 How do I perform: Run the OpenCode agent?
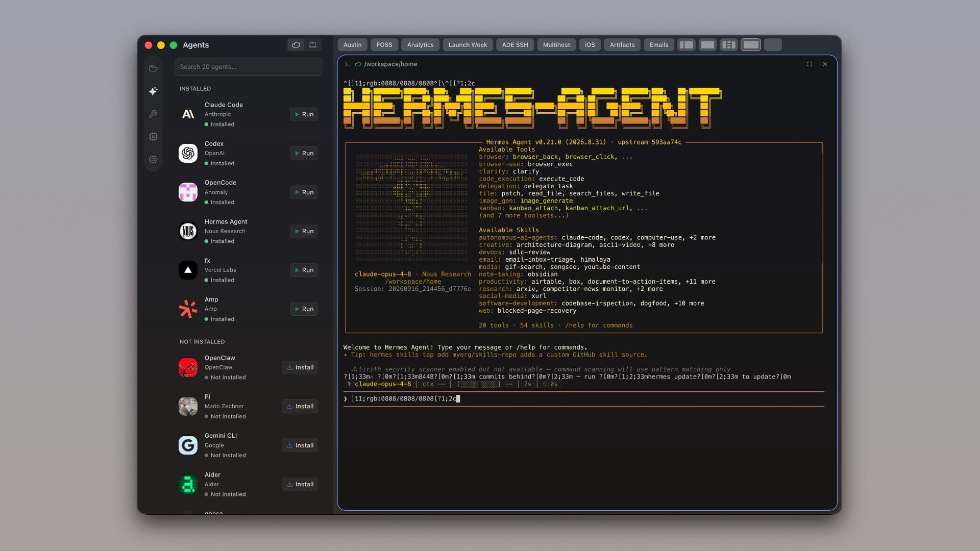pos(304,192)
